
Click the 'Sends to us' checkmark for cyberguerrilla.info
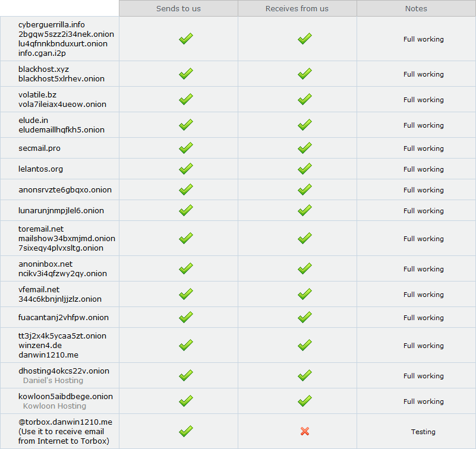pyautogui.click(x=186, y=39)
